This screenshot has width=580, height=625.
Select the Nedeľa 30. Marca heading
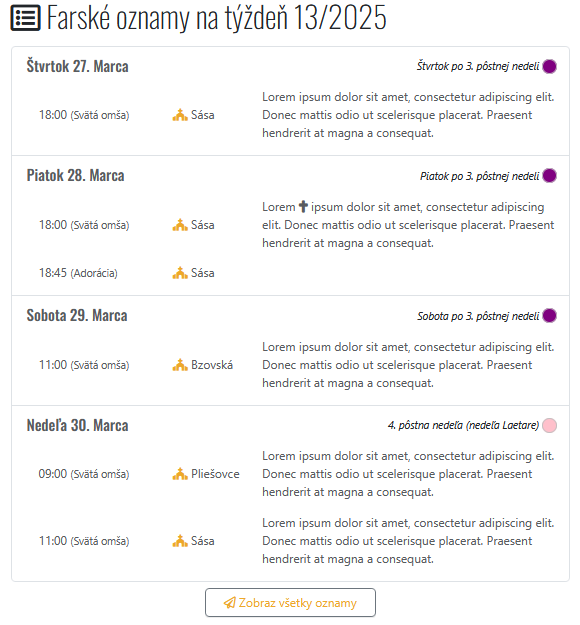[x=78, y=425]
